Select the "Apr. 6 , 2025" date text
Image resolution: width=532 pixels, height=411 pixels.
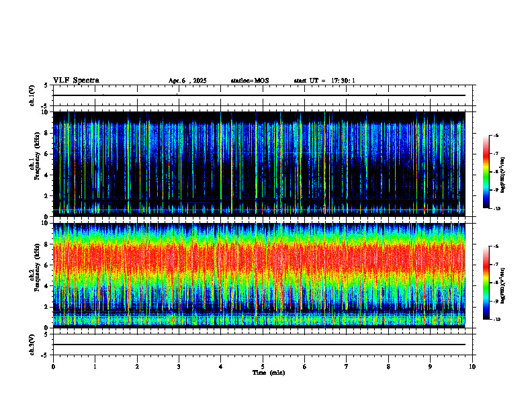click(187, 81)
